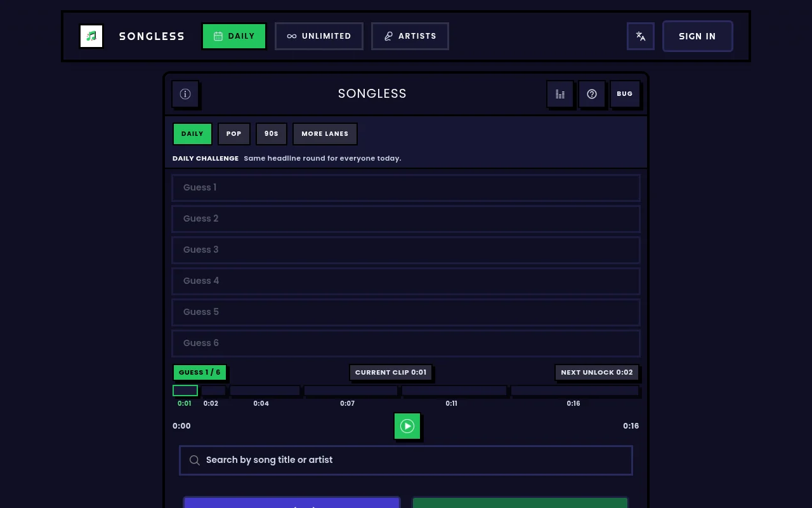Screen dimensions: 812x508
Task: Open the language translation icon button
Action: [641, 36]
